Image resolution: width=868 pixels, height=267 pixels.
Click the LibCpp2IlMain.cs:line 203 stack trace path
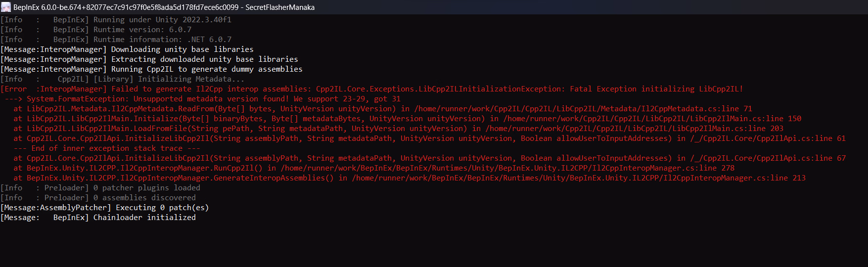coord(635,129)
